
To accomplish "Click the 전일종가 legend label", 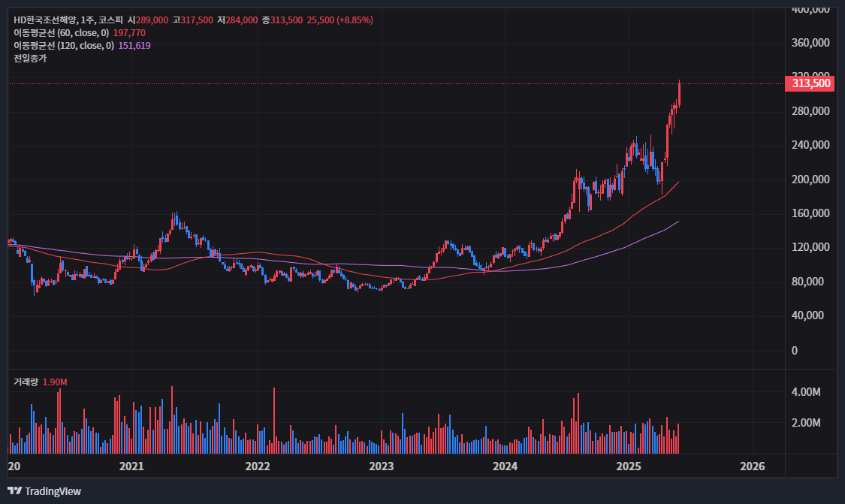I will (30, 59).
